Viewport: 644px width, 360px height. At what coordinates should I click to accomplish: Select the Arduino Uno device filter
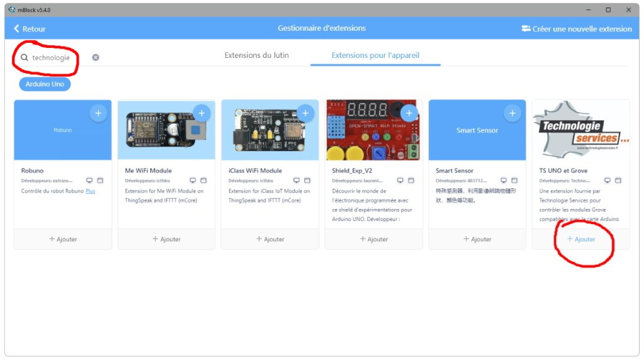[x=45, y=84]
